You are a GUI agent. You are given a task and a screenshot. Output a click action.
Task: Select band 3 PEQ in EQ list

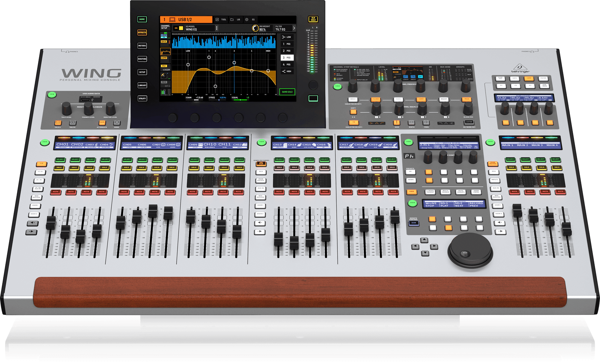(287, 58)
